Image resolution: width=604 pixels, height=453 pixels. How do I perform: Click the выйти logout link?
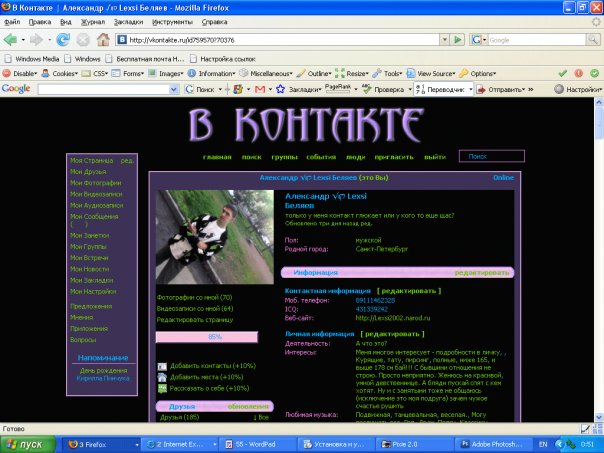coord(435,157)
